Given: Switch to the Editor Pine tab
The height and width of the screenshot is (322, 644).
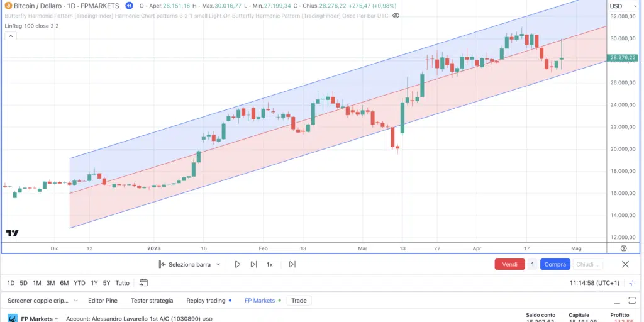Looking at the screenshot, I should point(103,301).
